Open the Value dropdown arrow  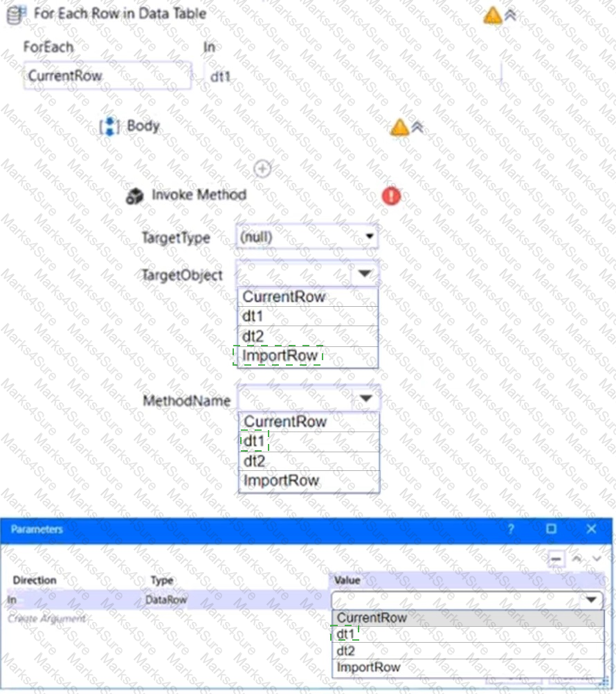pyautogui.click(x=591, y=600)
